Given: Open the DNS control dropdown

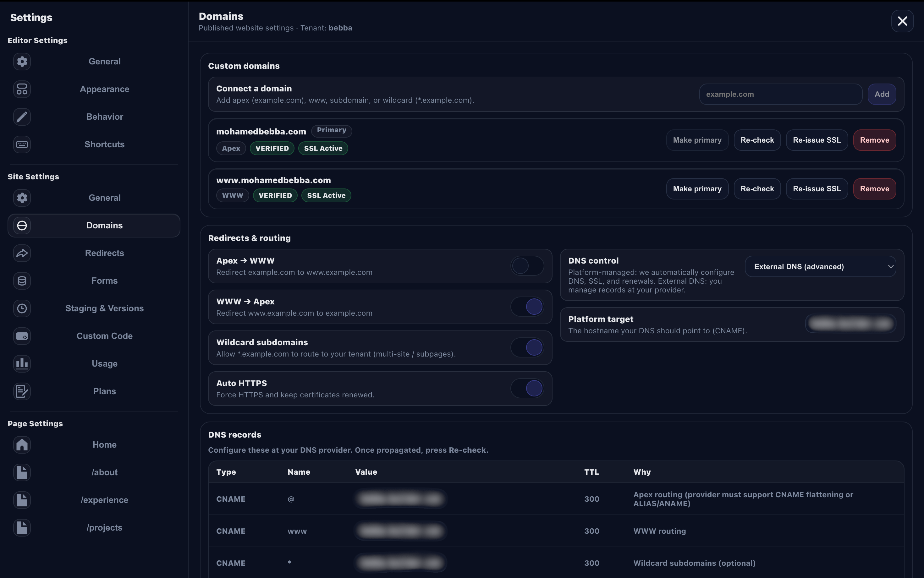Looking at the screenshot, I should coord(820,266).
